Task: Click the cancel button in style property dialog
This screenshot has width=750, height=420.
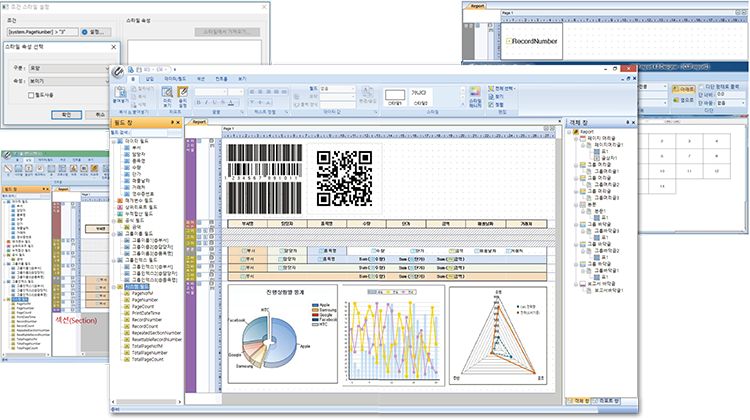Action: pos(100,115)
